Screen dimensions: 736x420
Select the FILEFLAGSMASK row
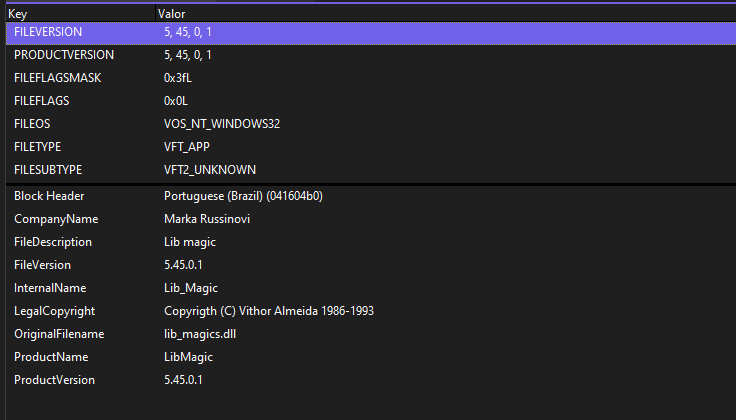[x=58, y=78]
